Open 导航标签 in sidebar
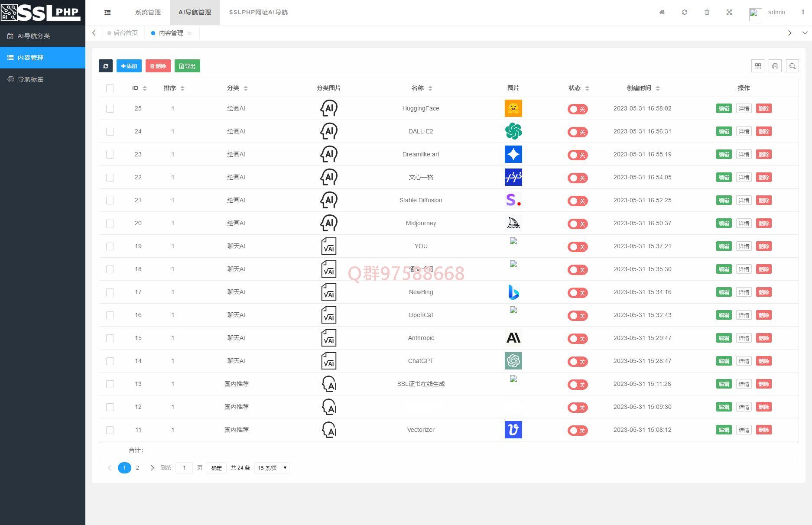This screenshot has height=525, width=812. [42, 79]
